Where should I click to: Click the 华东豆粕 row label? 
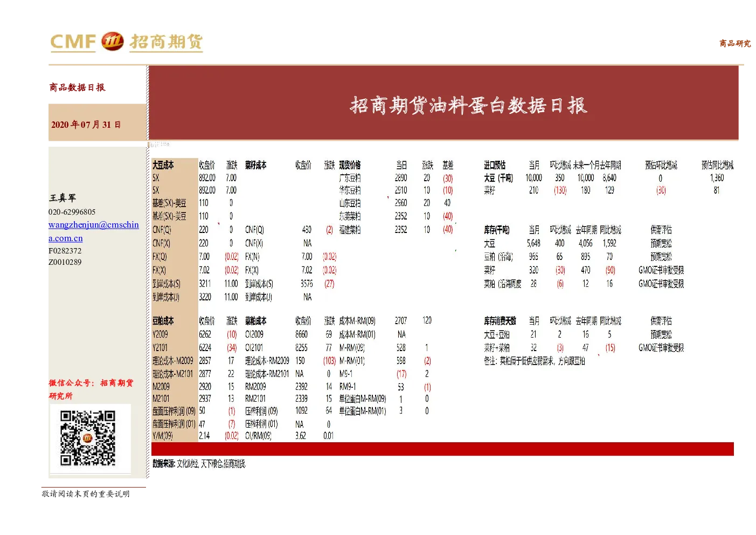pos(350,190)
